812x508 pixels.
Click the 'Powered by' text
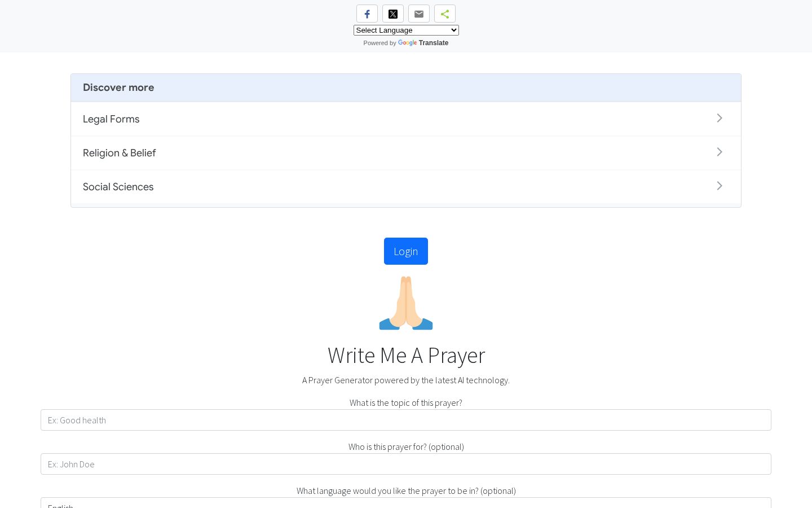click(x=379, y=43)
